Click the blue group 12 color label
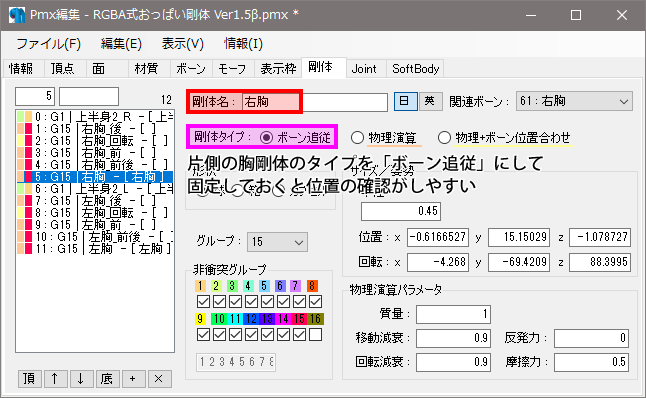 click(252, 318)
